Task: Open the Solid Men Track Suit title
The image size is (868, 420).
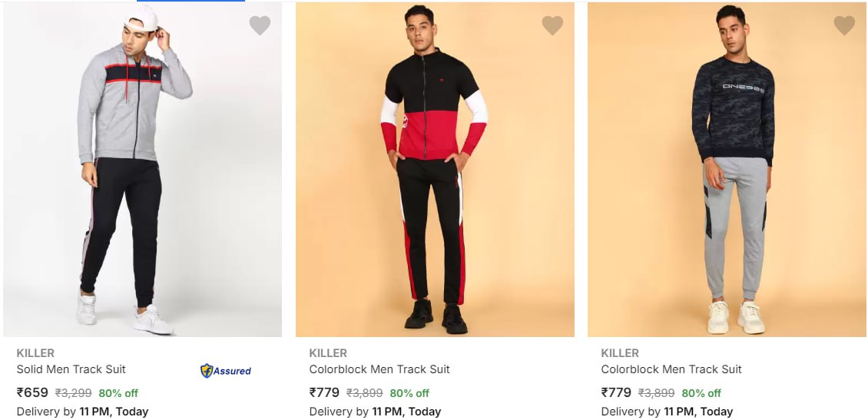Action: pos(71,369)
